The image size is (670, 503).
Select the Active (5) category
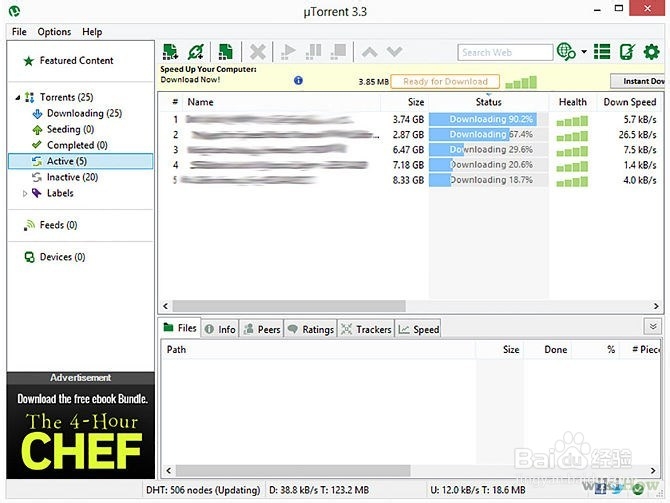(x=80, y=161)
